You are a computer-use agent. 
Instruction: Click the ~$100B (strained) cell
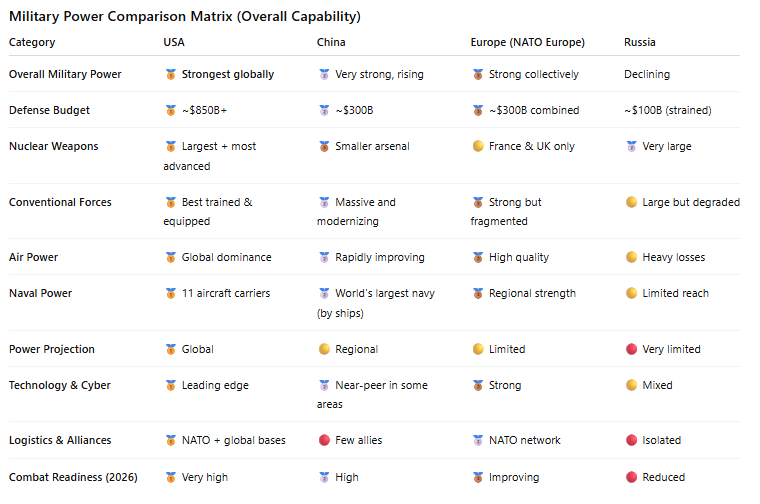coord(667,110)
